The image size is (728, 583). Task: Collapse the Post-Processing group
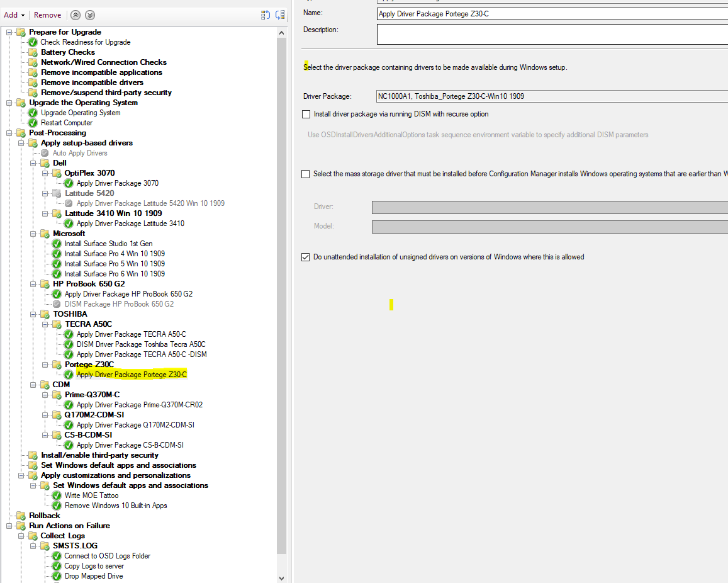(9, 133)
